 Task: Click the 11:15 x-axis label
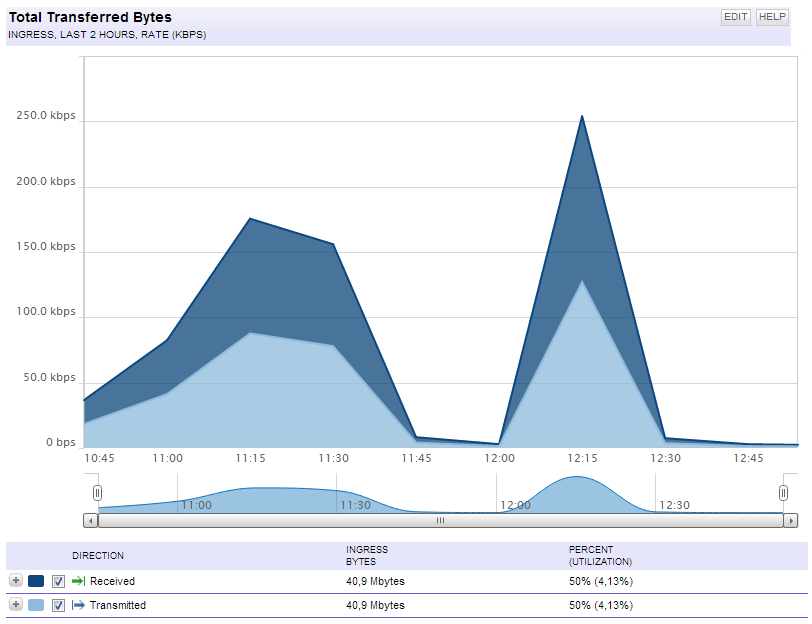250,458
